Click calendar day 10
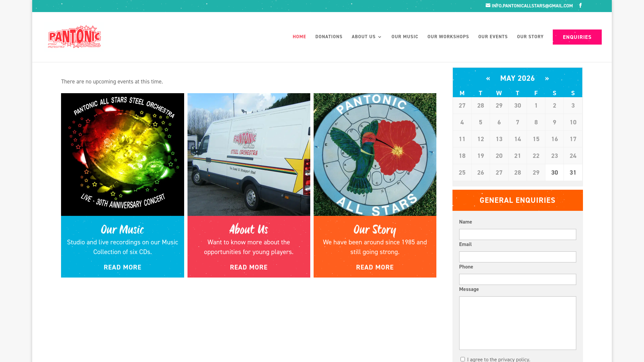644x362 pixels. coord(573,122)
